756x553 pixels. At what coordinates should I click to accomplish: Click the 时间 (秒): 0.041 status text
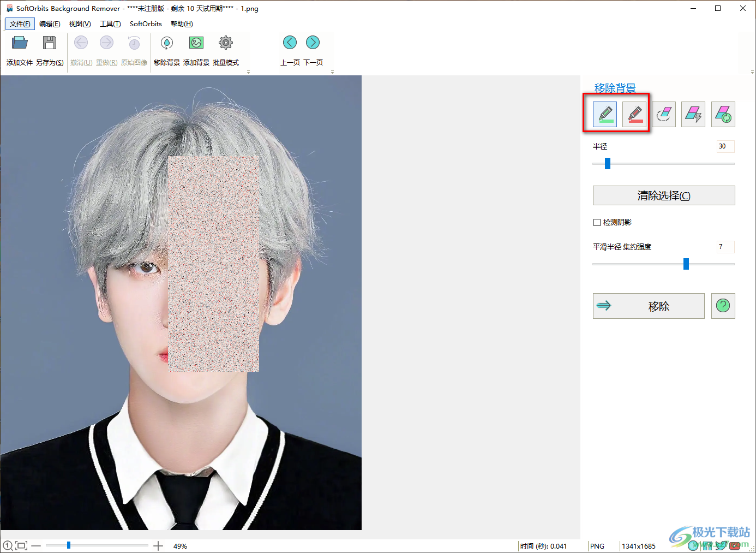(x=543, y=546)
